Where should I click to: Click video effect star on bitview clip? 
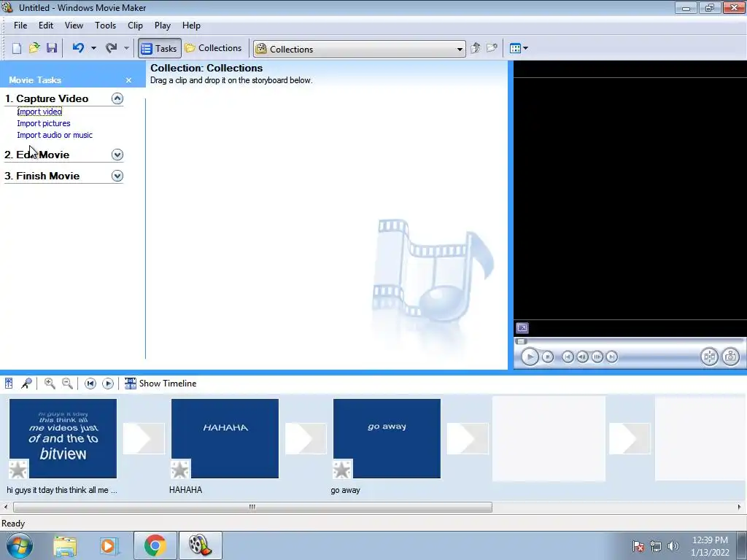(x=18, y=470)
